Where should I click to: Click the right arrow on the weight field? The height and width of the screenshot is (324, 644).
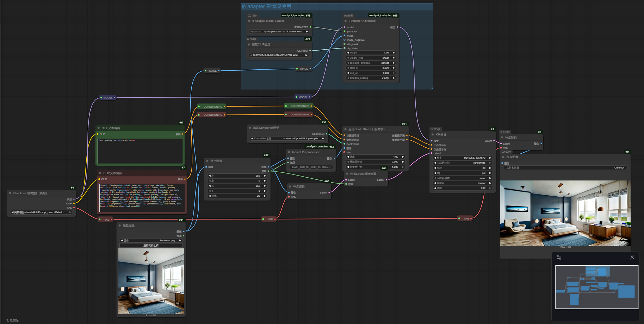[394, 53]
